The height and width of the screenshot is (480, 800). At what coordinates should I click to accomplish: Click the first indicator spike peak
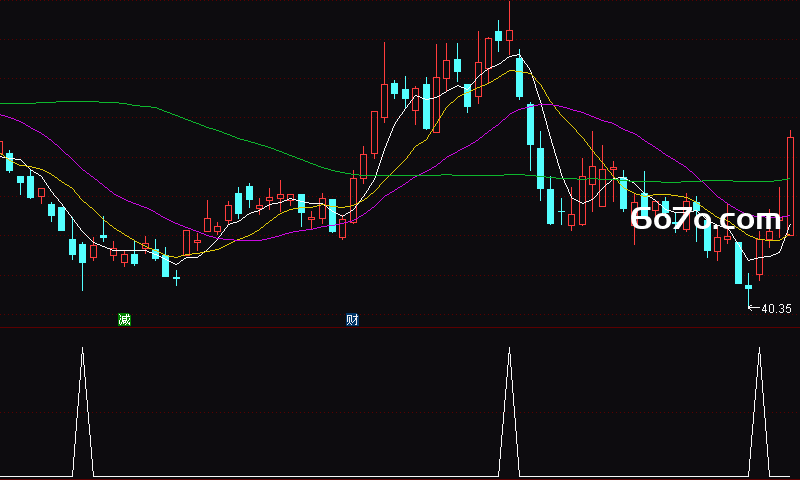(83, 349)
